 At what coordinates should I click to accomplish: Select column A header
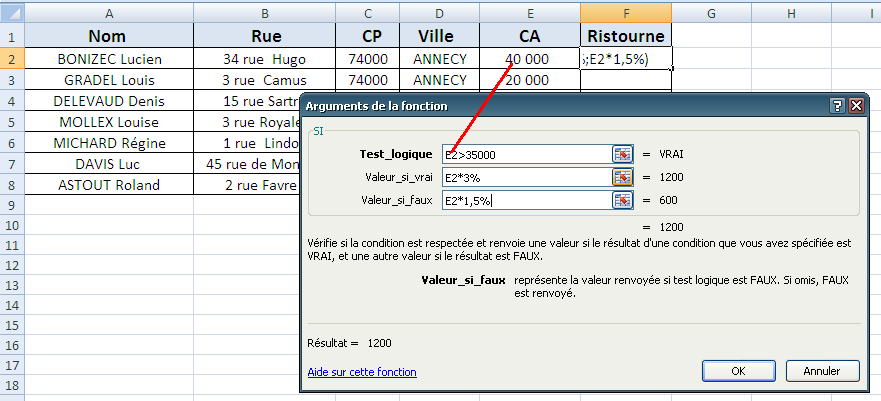point(109,13)
